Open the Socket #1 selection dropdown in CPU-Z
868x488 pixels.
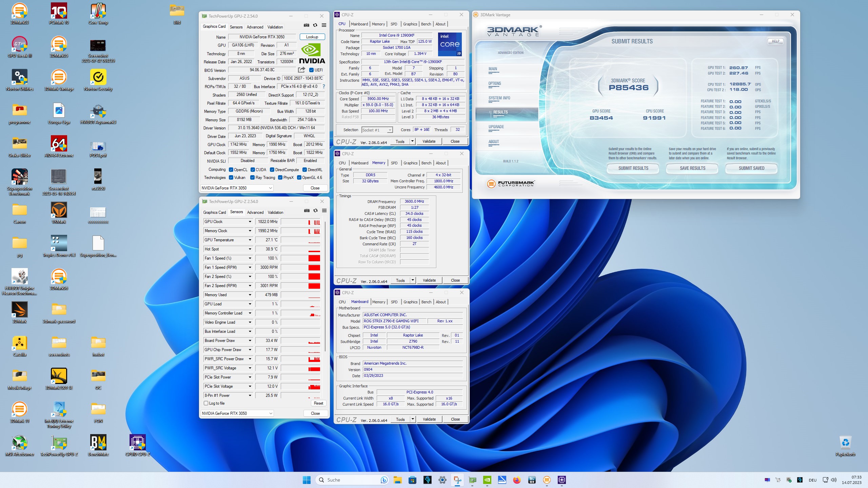377,130
